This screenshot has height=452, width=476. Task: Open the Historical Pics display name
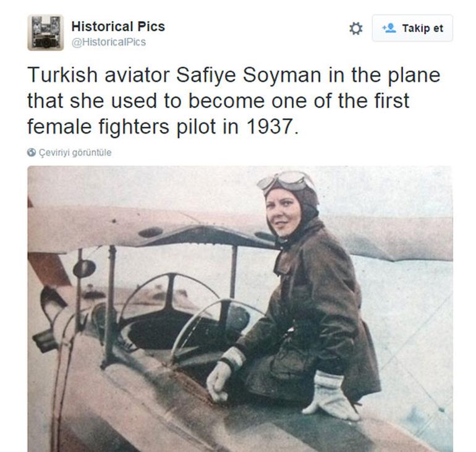(x=118, y=27)
